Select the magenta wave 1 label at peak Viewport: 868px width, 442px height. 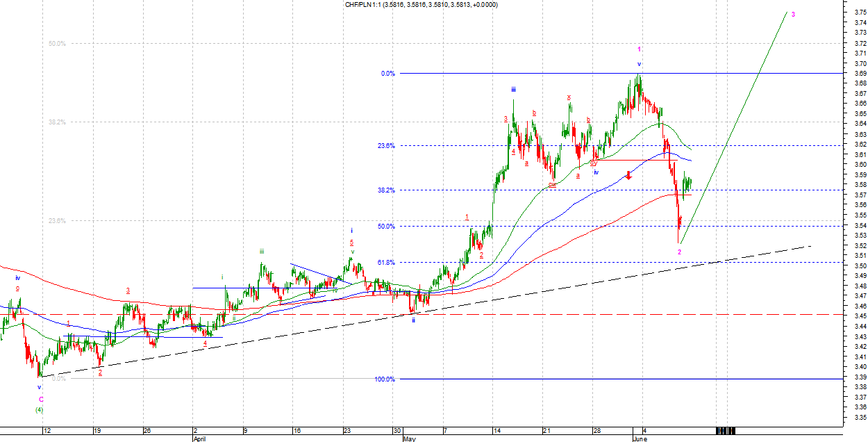[x=640, y=49]
